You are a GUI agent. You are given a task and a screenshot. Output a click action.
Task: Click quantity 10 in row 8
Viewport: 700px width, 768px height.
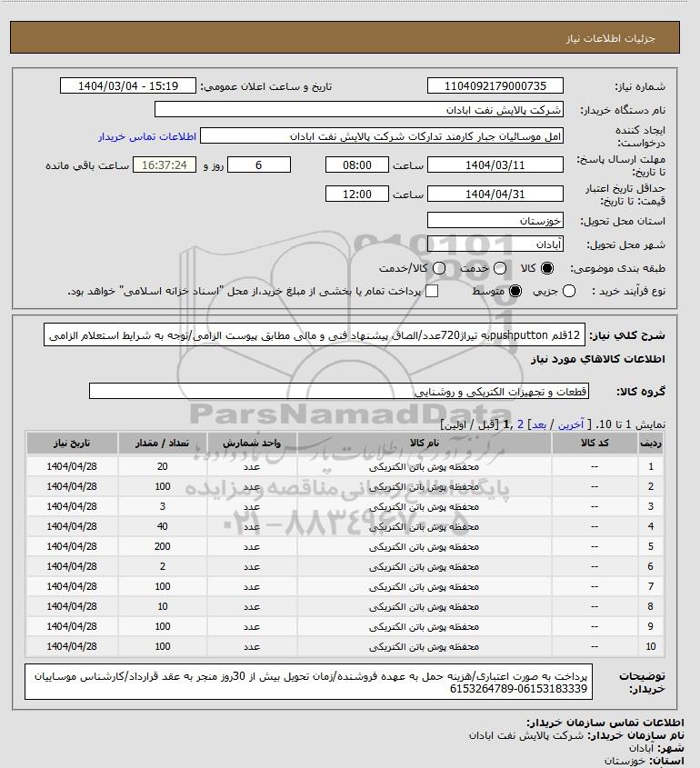[x=163, y=606]
